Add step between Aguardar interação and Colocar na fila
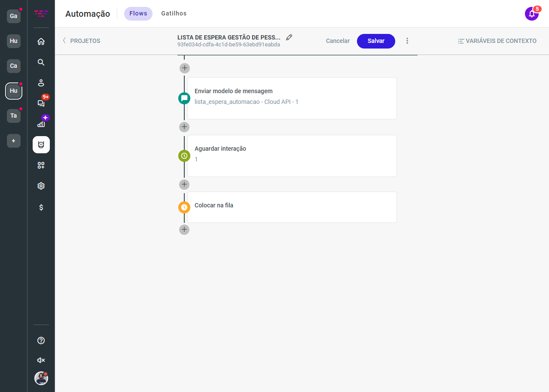Screen dimensions: 549x392 click(184, 185)
